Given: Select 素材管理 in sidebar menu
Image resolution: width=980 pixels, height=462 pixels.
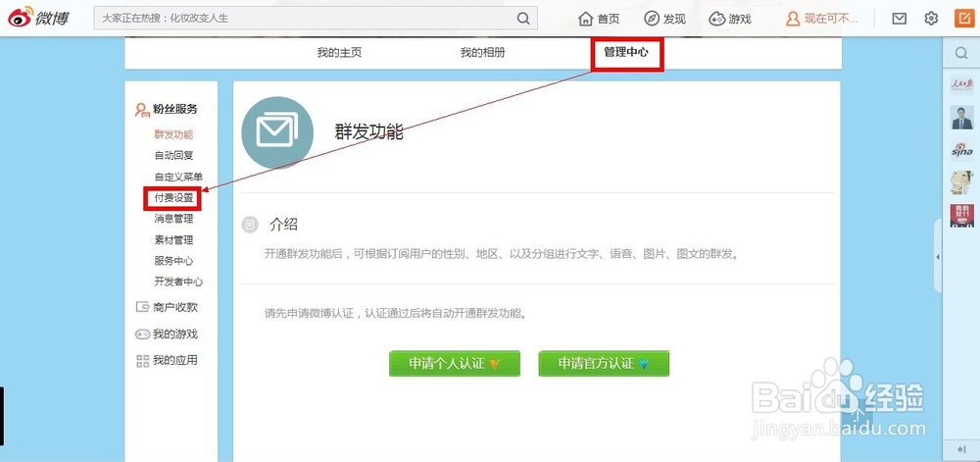Looking at the screenshot, I should (173, 240).
